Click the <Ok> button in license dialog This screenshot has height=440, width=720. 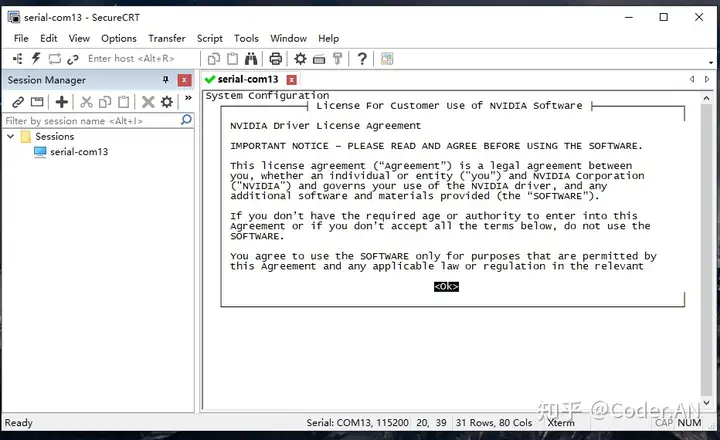click(x=446, y=287)
